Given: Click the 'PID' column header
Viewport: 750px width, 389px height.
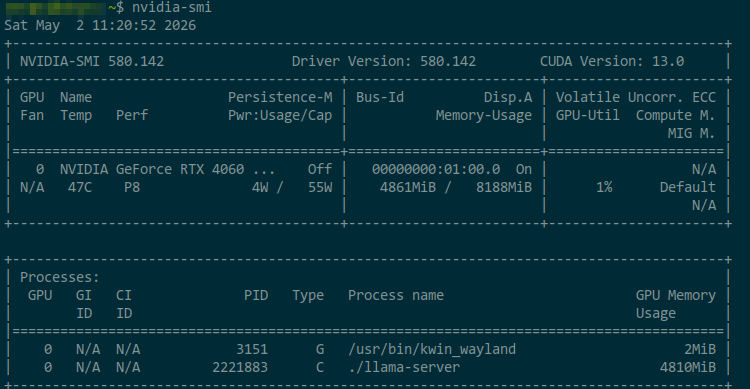Looking at the screenshot, I should [x=256, y=295].
